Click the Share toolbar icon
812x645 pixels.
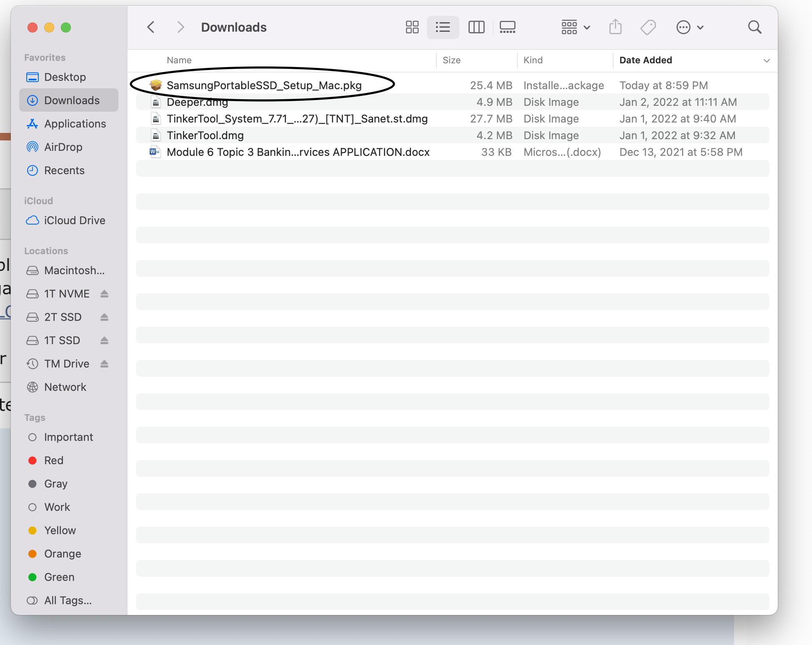615,27
